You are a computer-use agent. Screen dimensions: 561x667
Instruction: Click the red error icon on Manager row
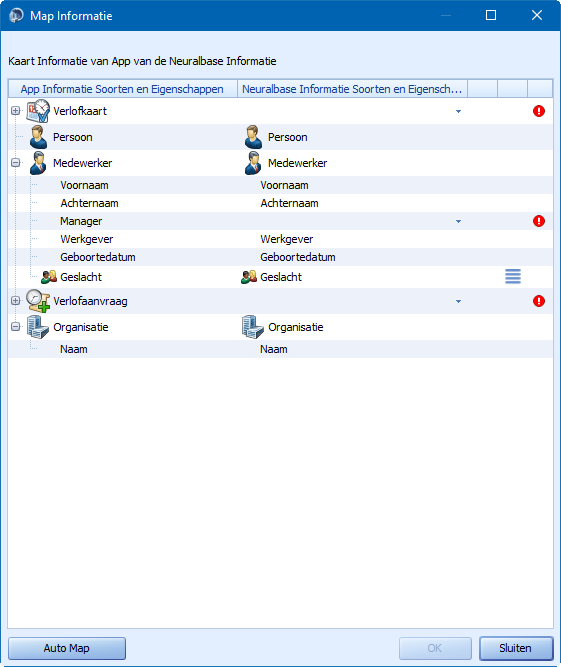click(x=538, y=221)
